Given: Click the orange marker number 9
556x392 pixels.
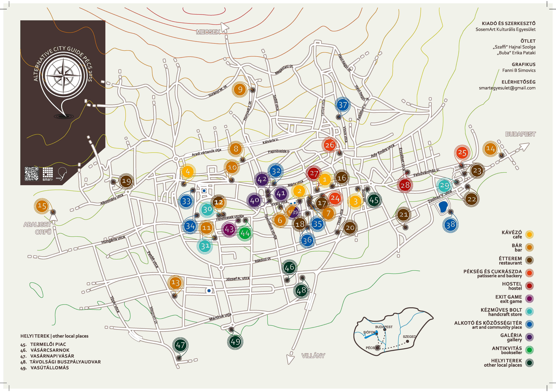Looking at the screenshot, I should (x=240, y=90).
